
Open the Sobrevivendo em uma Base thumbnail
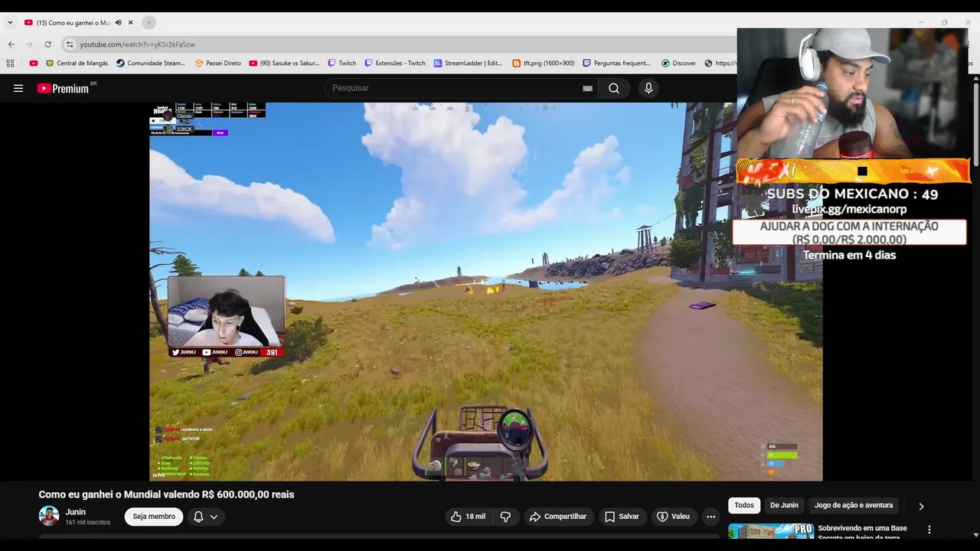(771, 531)
